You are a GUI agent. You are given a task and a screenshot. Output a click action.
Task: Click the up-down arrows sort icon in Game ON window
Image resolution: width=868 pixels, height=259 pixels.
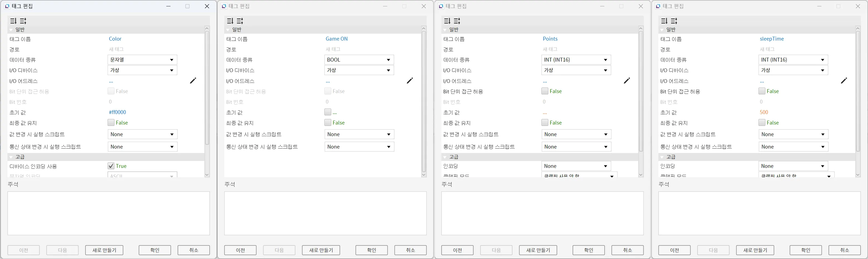[x=240, y=21]
